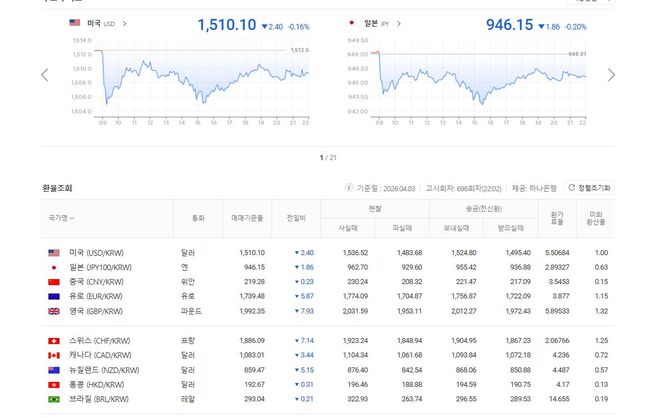Screen dimensions: 650x418
Task: Open the 국가명 column sort dropdown
Action: (x=62, y=218)
